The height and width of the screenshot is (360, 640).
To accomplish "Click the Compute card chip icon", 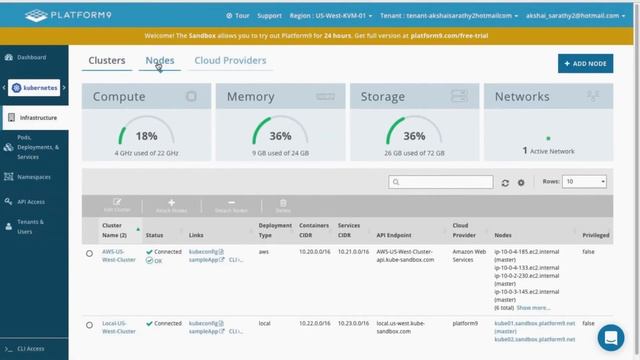I will (x=191, y=96).
